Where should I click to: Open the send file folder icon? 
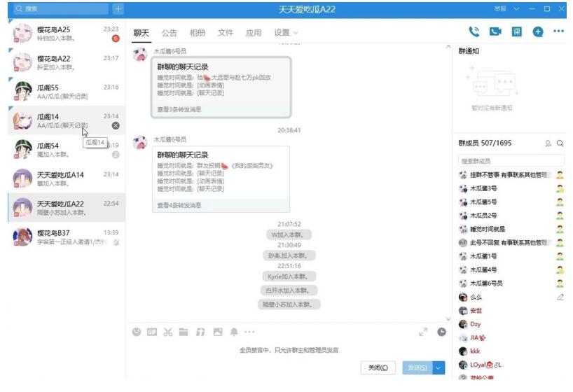tap(184, 332)
